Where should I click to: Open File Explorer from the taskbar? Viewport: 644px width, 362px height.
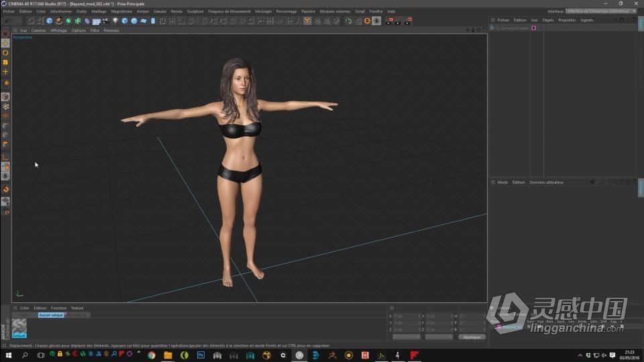coord(168,355)
